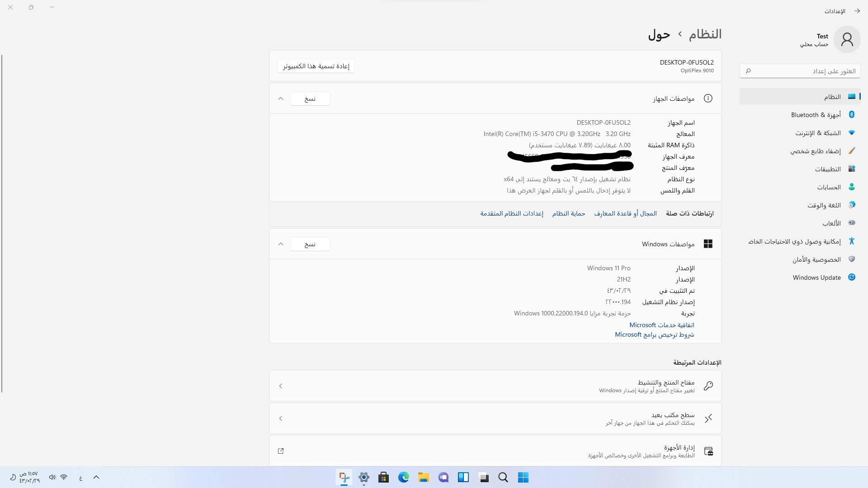Click the العثور على إعداد search field
This screenshot has height=488, width=868.
pos(800,71)
